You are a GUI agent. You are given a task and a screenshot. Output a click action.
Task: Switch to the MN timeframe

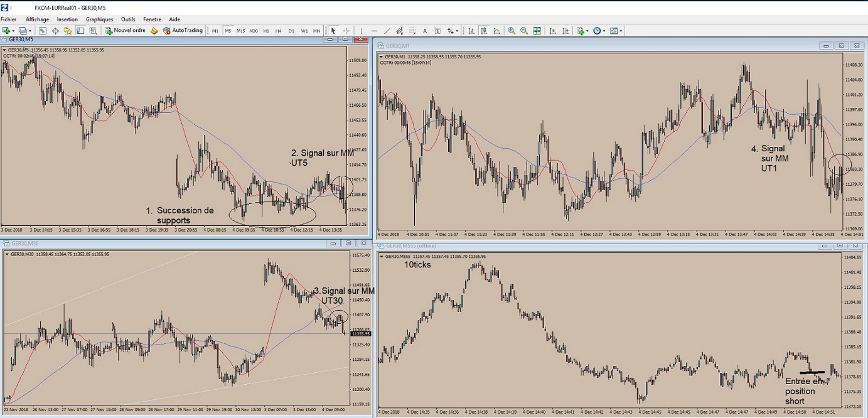[x=316, y=31]
